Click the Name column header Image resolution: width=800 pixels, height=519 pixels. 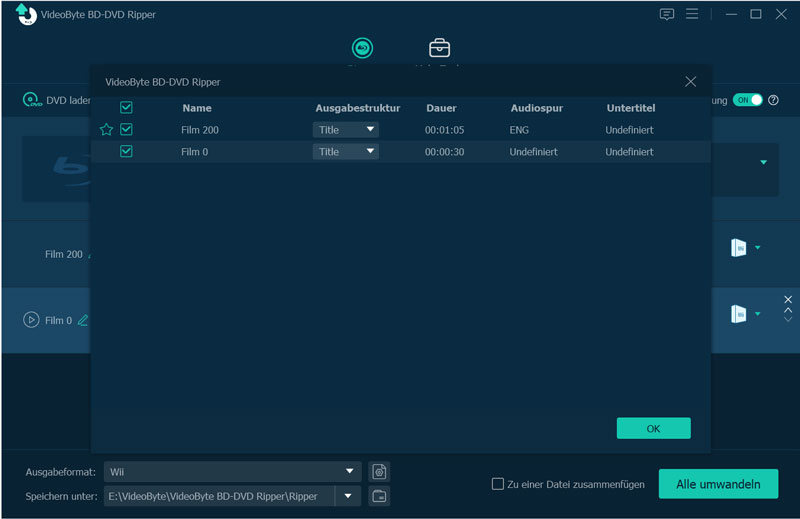pyautogui.click(x=197, y=108)
